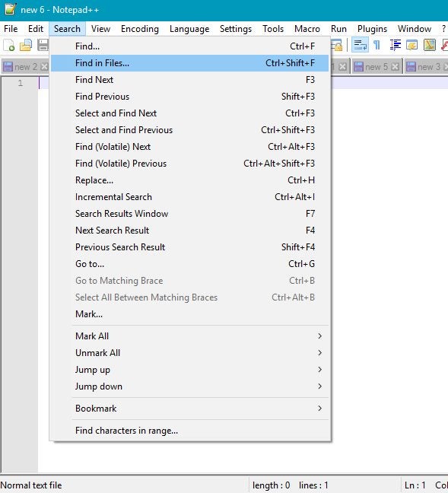The height and width of the screenshot is (493, 448).
Task: Click the padlock sync-scrolling toolbar icon
Action: [x=337, y=46]
